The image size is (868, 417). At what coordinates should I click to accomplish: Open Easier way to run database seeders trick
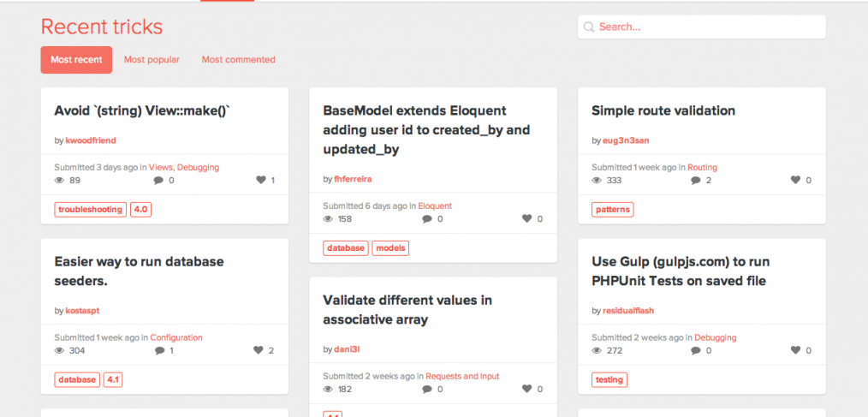tap(139, 271)
